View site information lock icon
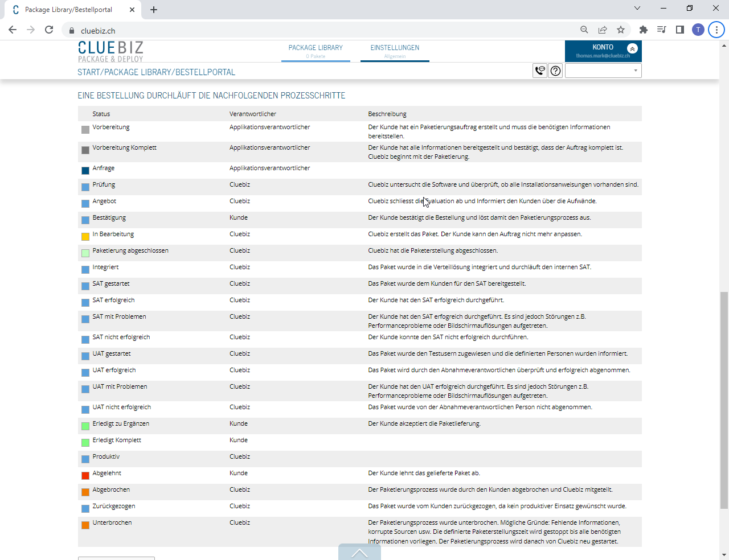This screenshot has height=560, width=729. pyautogui.click(x=72, y=31)
